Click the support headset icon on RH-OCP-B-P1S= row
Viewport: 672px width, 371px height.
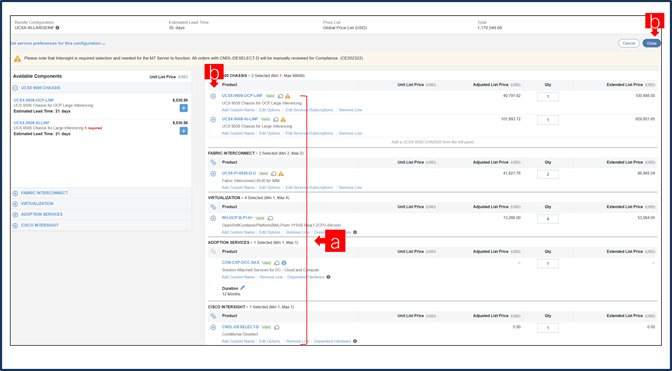270,218
